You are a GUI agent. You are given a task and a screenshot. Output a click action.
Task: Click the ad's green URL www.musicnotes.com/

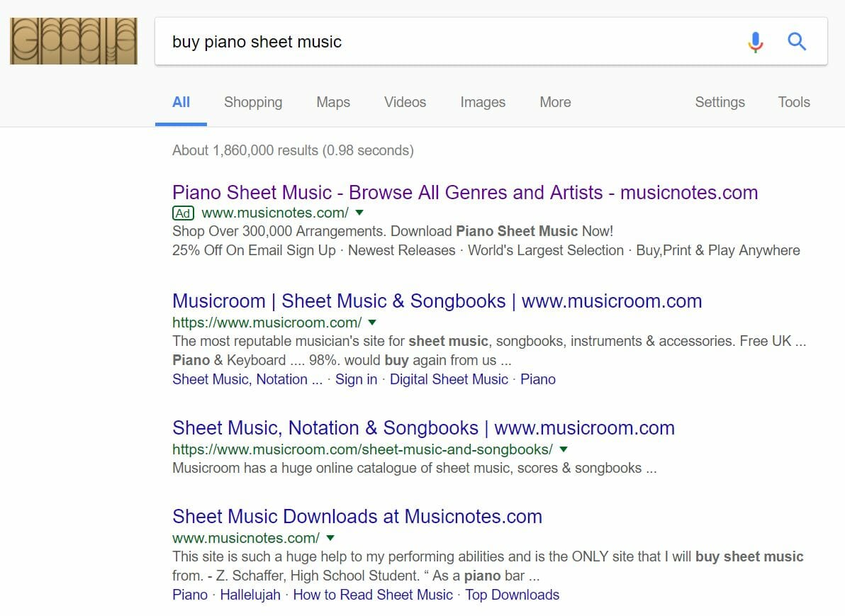pyautogui.click(x=275, y=213)
